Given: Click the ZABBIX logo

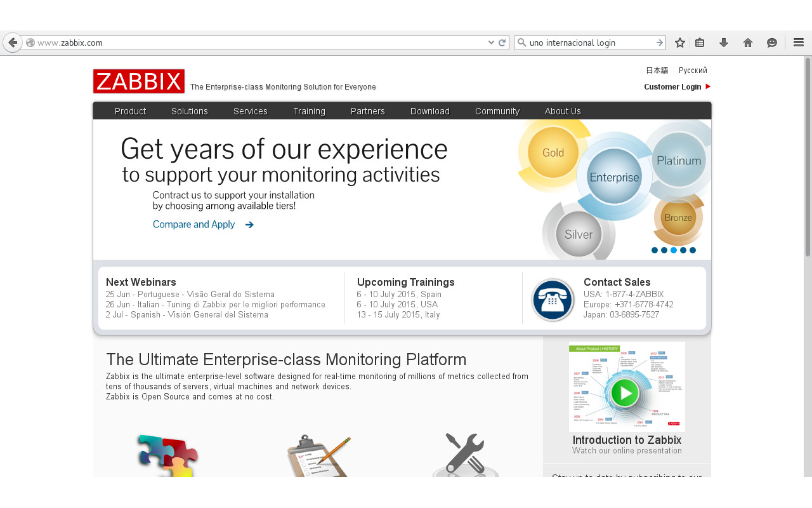Looking at the screenshot, I should tap(139, 81).
